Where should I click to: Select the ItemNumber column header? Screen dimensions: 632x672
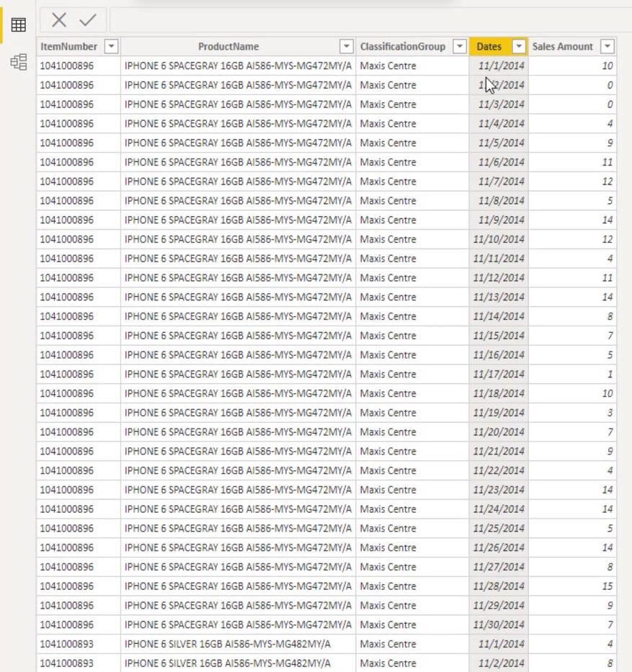[69, 46]
